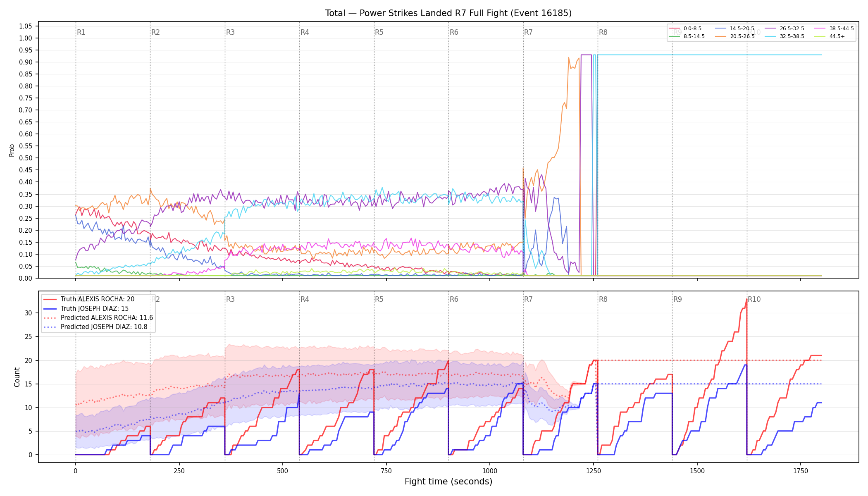Click the 0.00 tick on Prob axis
The width and height of the screenshot is (868, 496).
click(26, 278)
